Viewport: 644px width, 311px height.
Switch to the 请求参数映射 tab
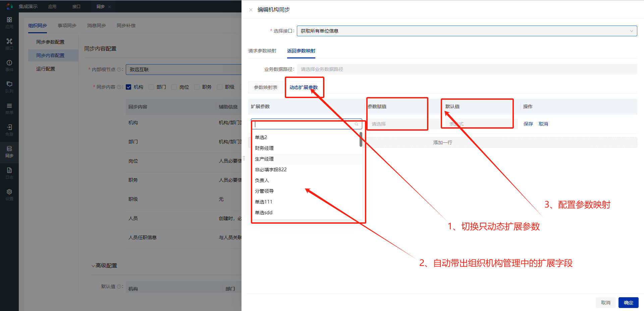click(262, 51)
